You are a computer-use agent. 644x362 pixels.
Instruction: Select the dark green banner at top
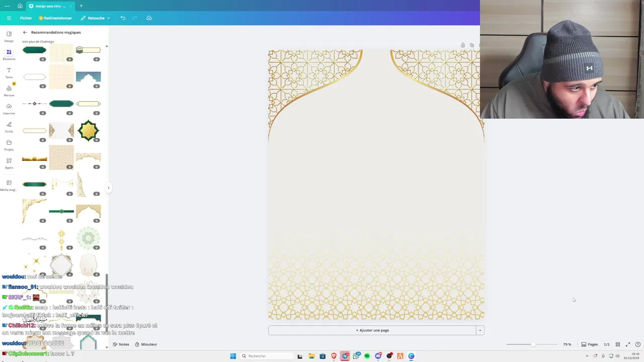tap(34, 50)
